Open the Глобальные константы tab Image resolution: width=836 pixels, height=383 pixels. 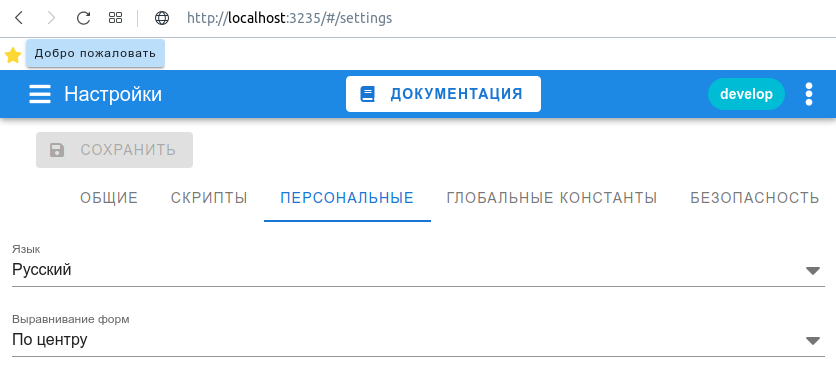click(552, 198)
